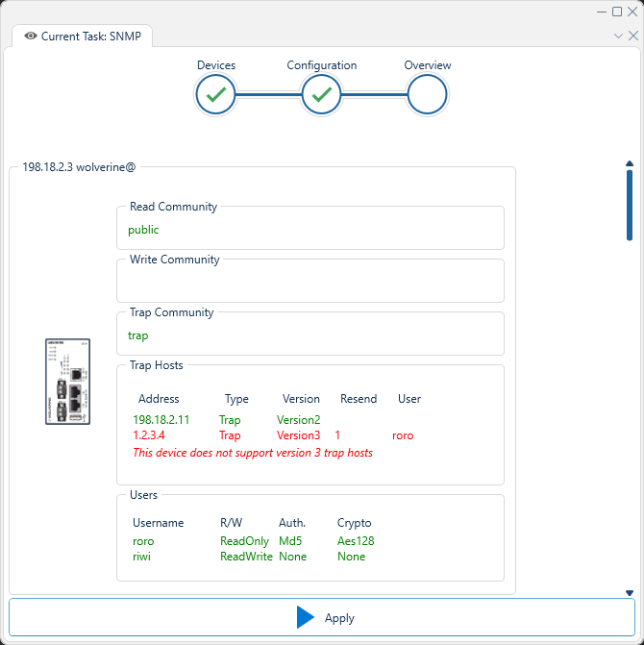Click the Devices step label
The height and width of the screenshot is (645, 644).
click(216, 65)
